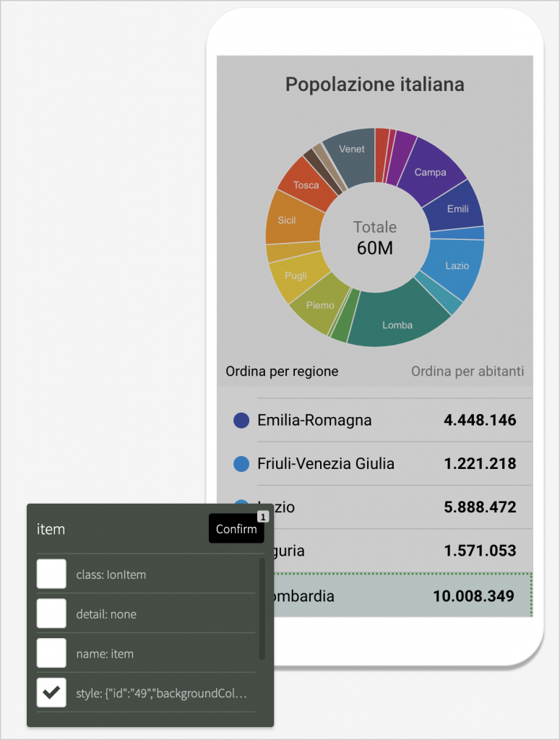Click the detail: none label

coord(106,614)
